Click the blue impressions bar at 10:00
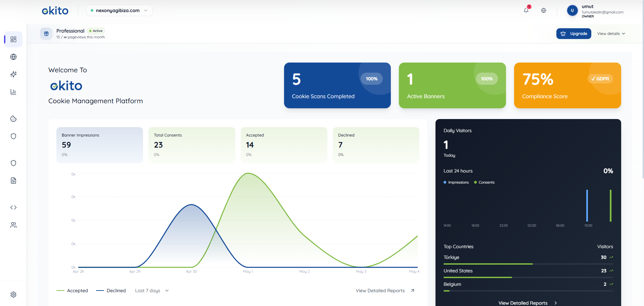This screenshot has height=306, width=644. pos(587,205)
